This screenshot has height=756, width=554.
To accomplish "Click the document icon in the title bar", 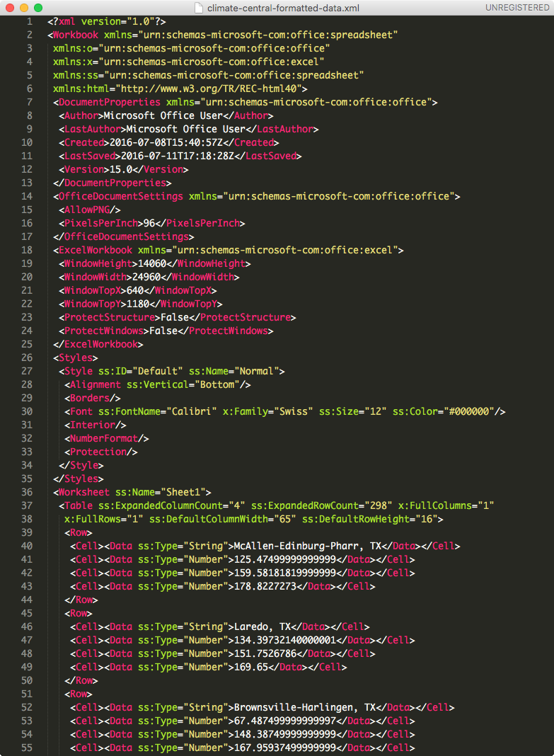I will pyautogui.click(x=199, y=8).
